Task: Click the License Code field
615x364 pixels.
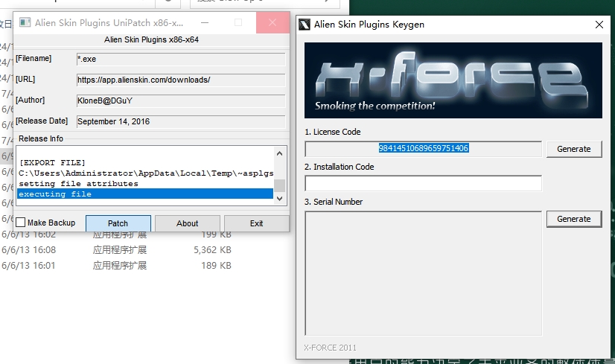Action: 423,149
